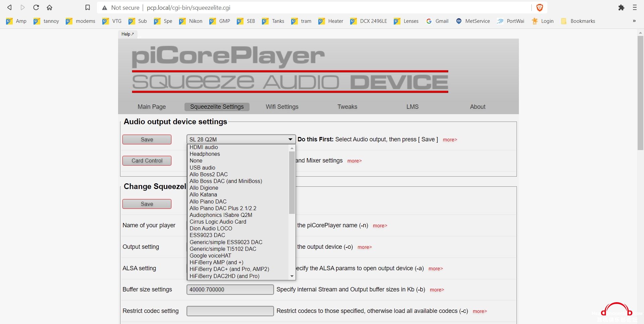Open the Tanks bookmark

pyautogui.click(x=273, y=21)
